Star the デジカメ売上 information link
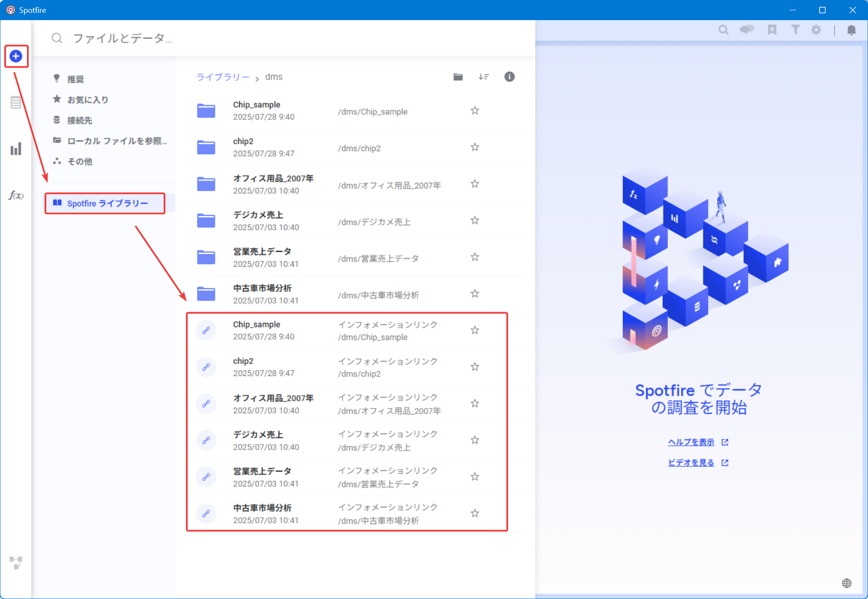Image resolution: width=868 pixels, height=599 pixels. coord(475,440)
